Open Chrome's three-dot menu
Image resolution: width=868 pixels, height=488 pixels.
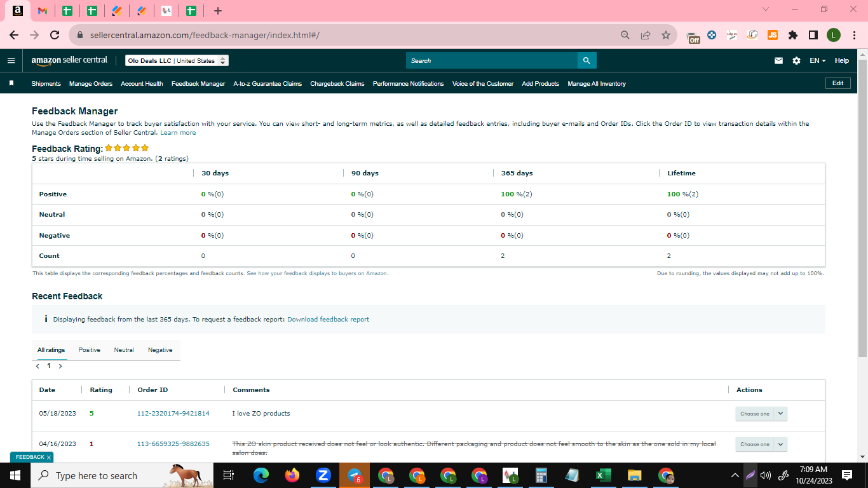pyautogui.click(x=853, y=35)
